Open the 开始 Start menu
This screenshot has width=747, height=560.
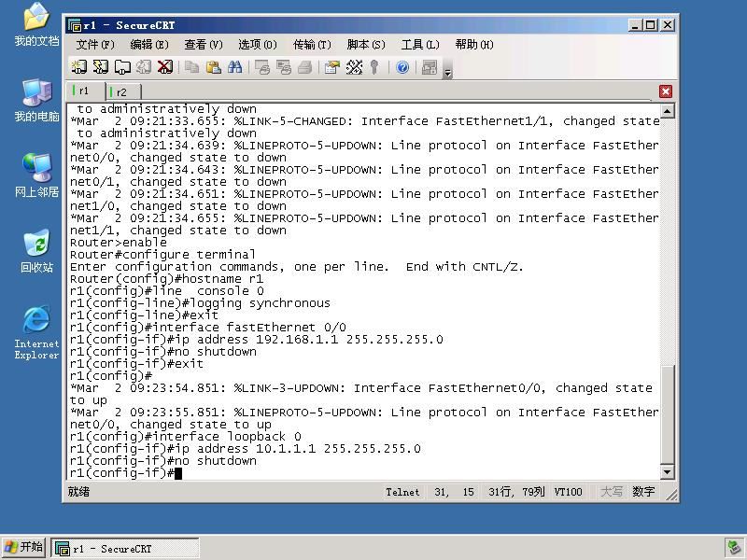point(24,548)
